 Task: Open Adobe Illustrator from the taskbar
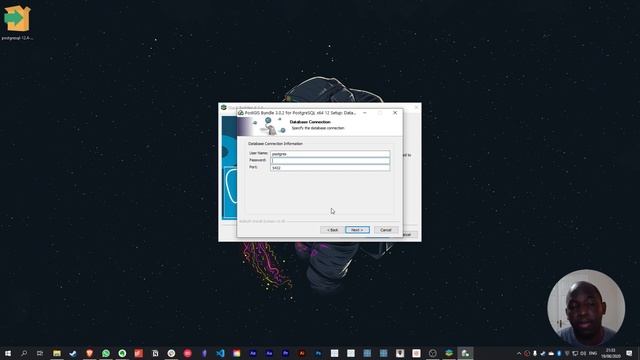click(x=302, y=353)
